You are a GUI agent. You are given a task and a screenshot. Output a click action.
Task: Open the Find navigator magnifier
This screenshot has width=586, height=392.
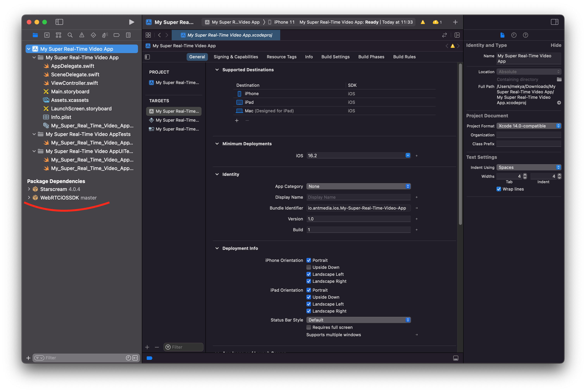pyautogui.click(x=70, y=35)
